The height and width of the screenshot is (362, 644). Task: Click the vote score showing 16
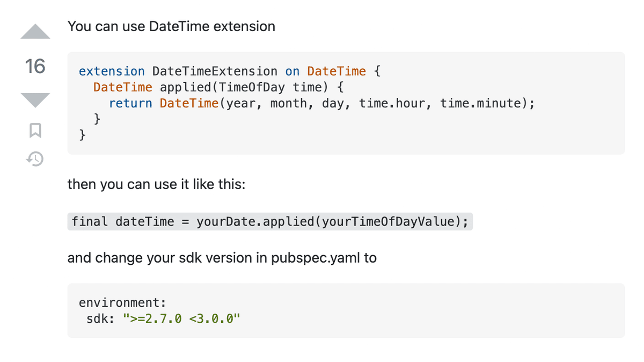[34, 67]
